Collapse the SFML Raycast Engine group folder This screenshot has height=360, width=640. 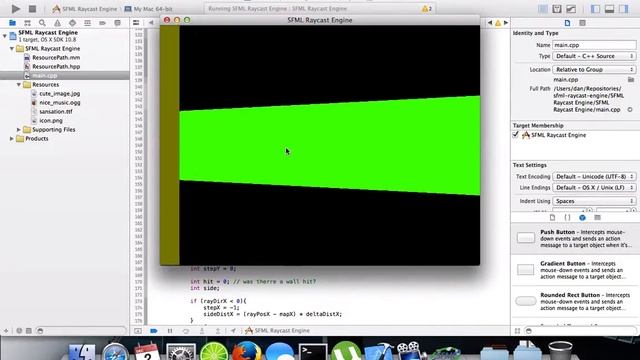coord(12,49)
